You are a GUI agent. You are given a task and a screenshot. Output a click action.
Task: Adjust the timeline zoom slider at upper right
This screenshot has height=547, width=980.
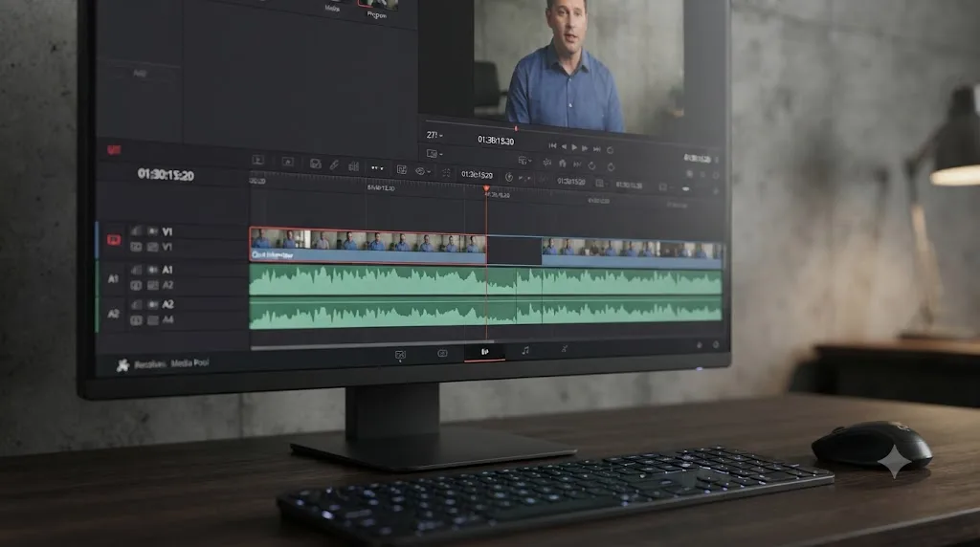click(685, 188)
